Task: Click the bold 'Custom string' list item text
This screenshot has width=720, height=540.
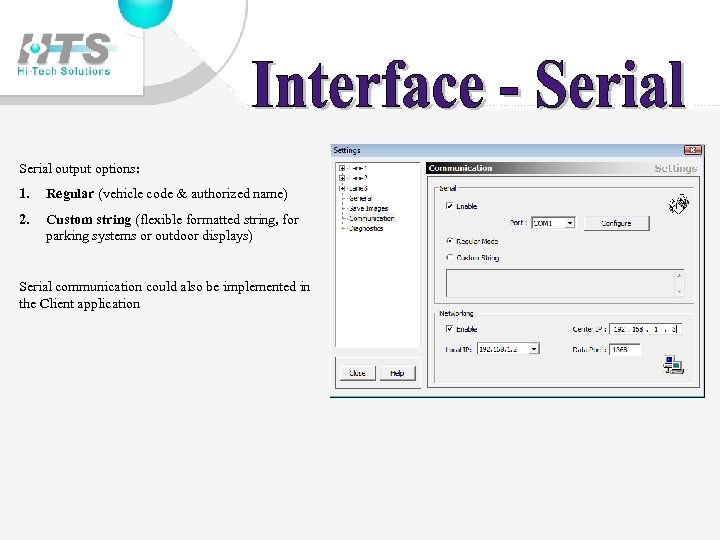Action: pyautogui.click(x=89, y=219)
